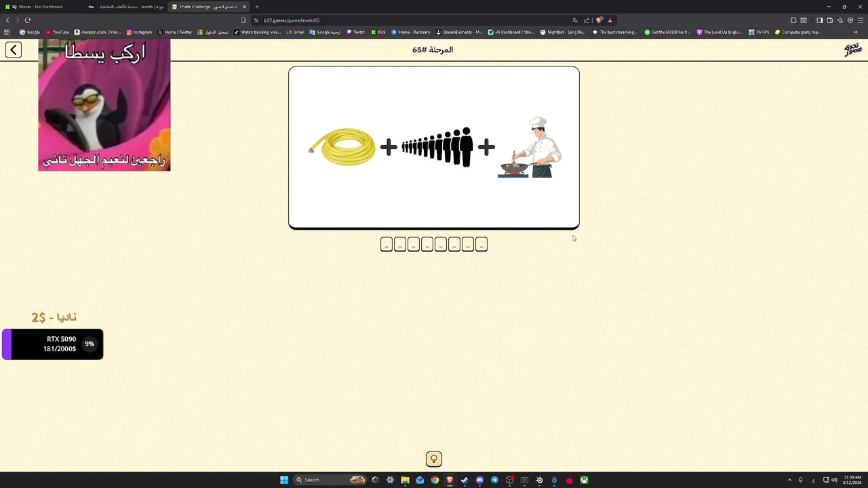Image resolution: width=868 pixels, height=488 pixels.
Task: Reload the page in browser toolbar
Action: pyautogui.click(x=28, y=20)
